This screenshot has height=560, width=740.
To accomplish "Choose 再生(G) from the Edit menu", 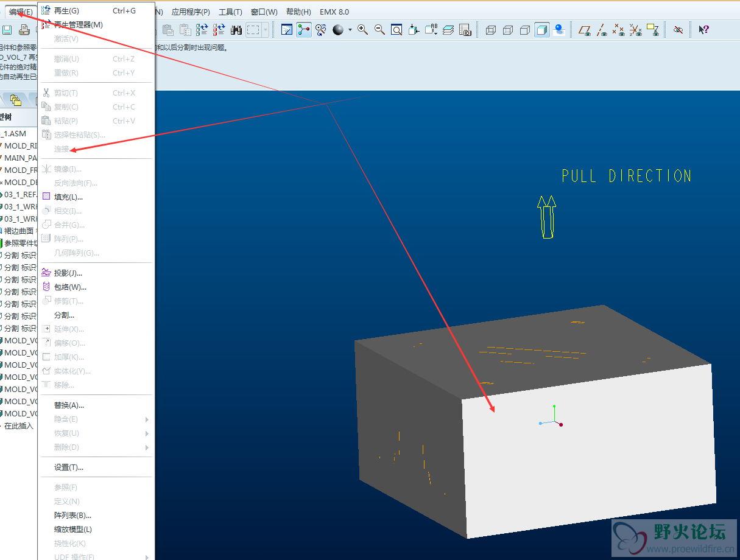I will [x=96, y=11].
